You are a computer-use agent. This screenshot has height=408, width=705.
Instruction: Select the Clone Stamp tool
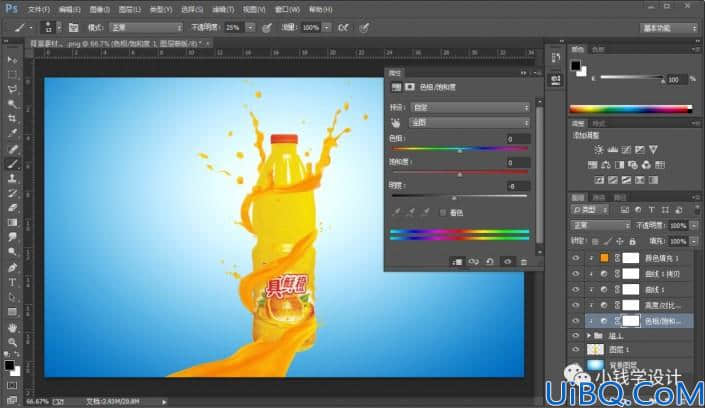pyautogui.click(x=12, y=179)
